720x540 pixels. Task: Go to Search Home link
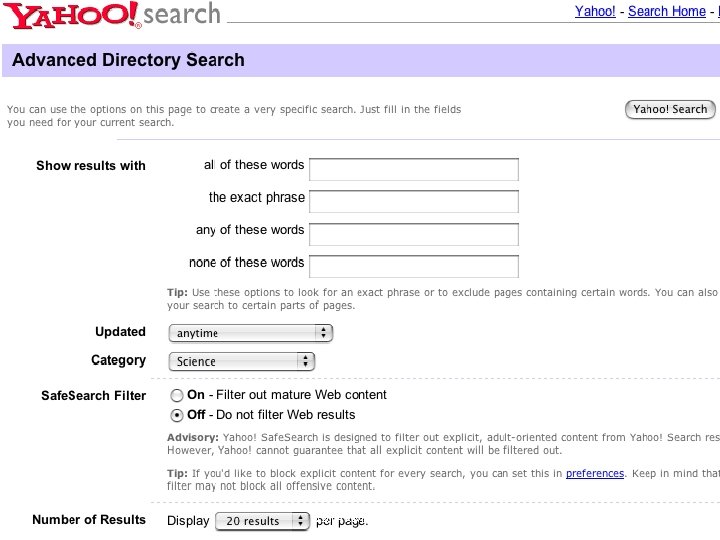(667, 11)
